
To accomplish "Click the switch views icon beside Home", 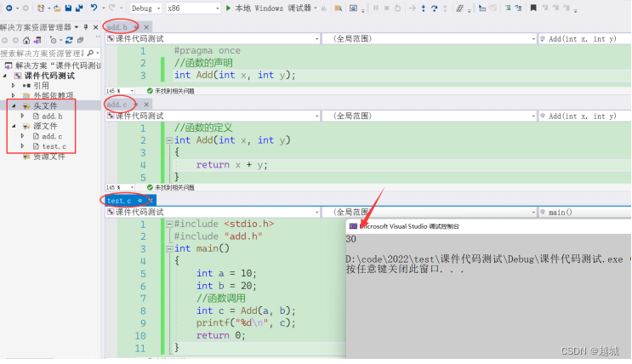I will click(37, 40).
